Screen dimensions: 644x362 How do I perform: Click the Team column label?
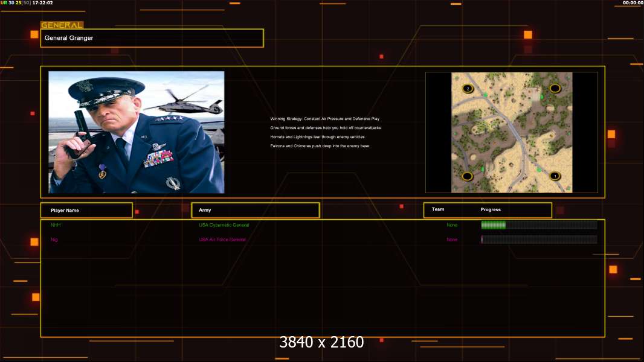(x=438, y=209)
